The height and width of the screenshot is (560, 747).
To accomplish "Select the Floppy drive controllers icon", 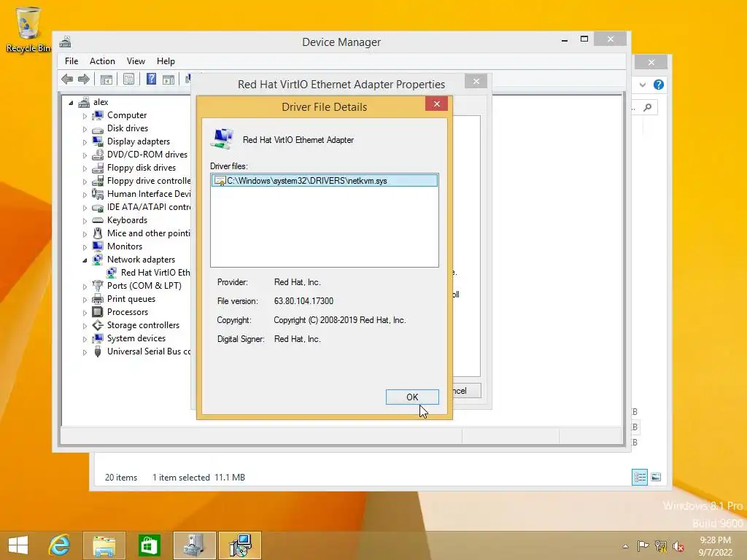I will point(98,181).
